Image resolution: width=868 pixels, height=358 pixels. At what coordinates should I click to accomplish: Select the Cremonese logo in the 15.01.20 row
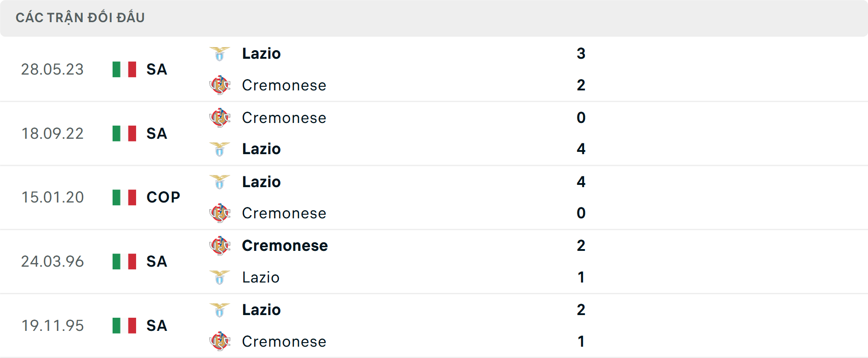click(x=220, y=213)
